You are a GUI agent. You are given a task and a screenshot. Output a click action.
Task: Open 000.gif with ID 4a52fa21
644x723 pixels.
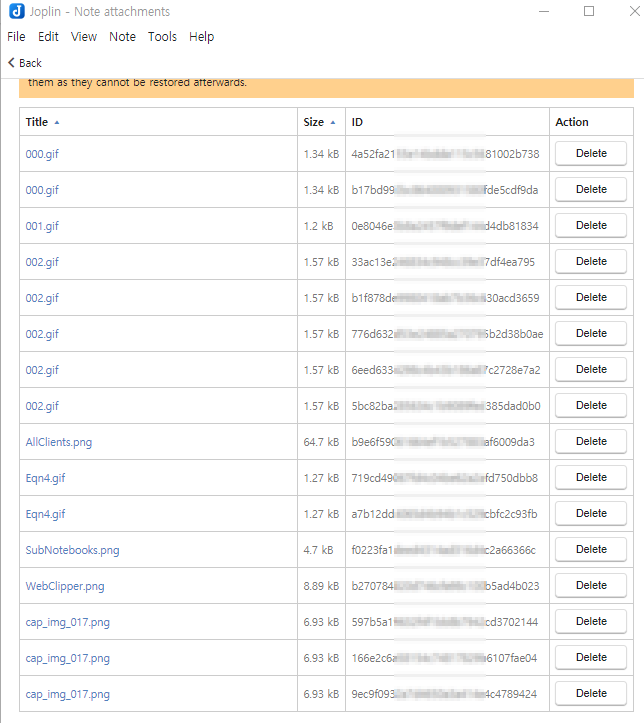coord(42,154)
